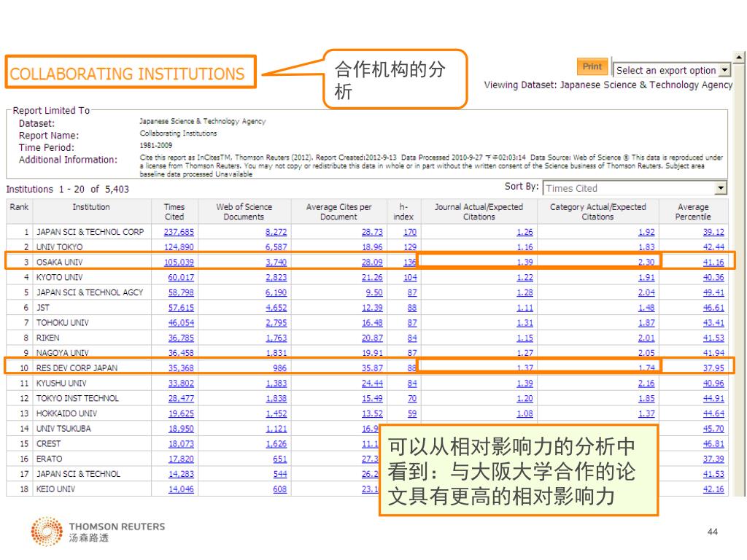Viewport: 747px width, 560px height.
Task: Open documents count 544 for JAPAN SCI & TECHNOL
Action: pos(280,474)
